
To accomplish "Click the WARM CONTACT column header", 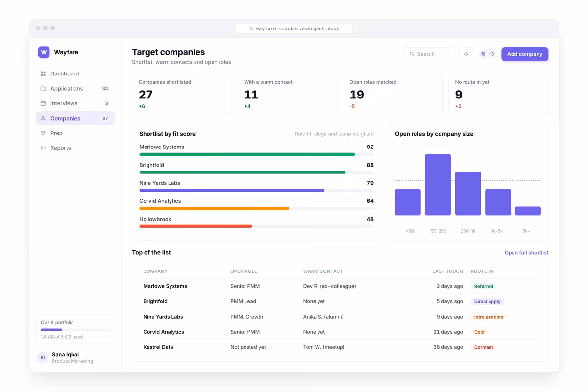I will point(323,271).
